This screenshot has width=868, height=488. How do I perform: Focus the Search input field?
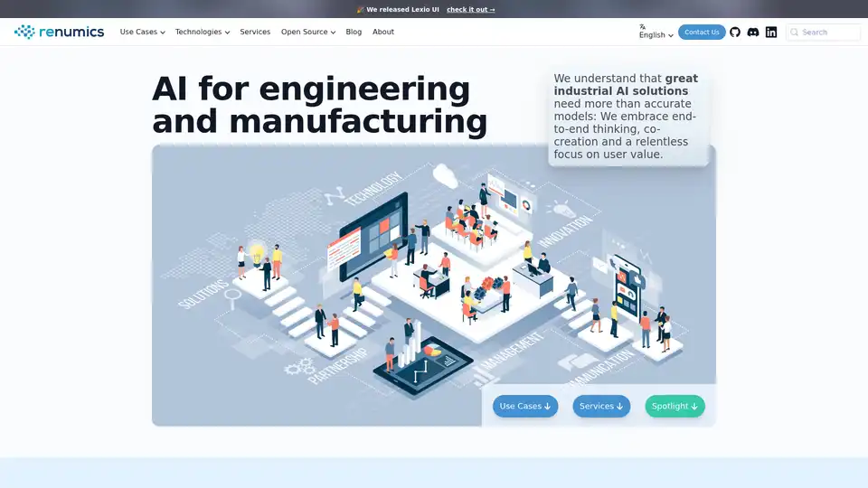pyautogui.click(x=827, y=33)
